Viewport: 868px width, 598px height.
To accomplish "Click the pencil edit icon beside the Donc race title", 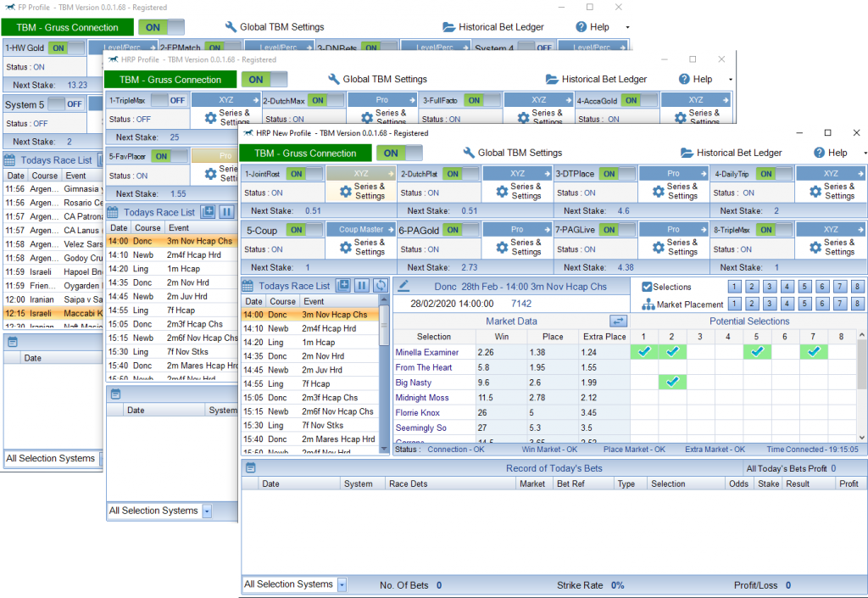I will tap(404, 286).
